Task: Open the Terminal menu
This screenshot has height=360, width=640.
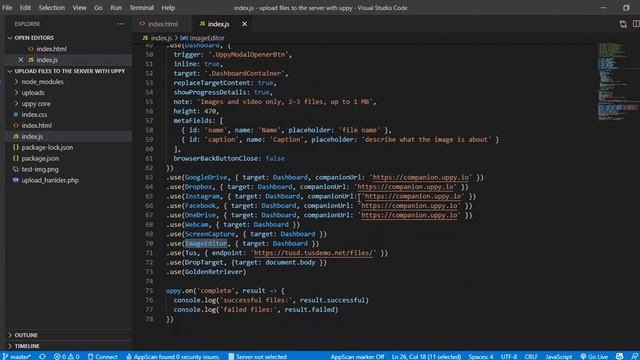Action: [141, 7]
